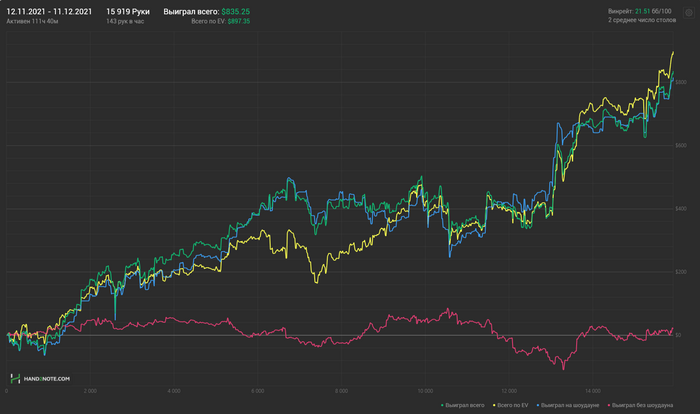The width and height of the screenshot is (700, 414).
Task: Click the '2 000' x-axis label
Action: click(90, 391)
